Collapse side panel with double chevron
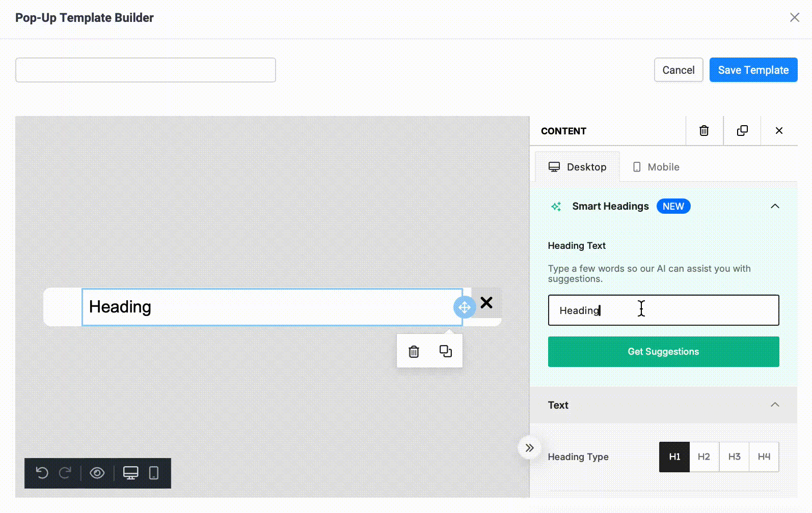 coord(529,448)
